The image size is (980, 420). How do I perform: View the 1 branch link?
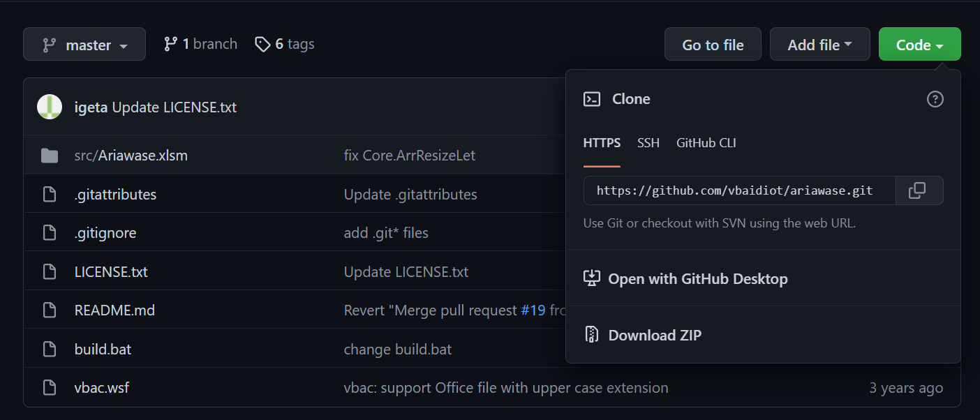pos(200,44)
